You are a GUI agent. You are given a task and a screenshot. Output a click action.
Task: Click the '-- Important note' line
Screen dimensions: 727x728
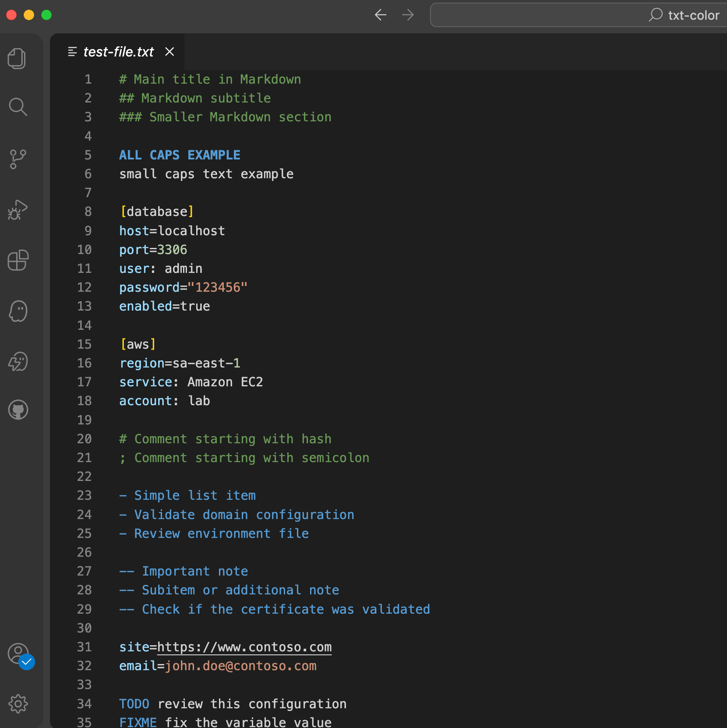[184, 571]
